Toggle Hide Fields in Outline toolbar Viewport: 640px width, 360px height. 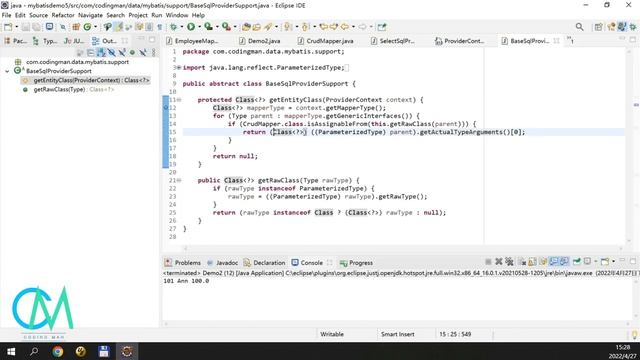pos(111,53)
